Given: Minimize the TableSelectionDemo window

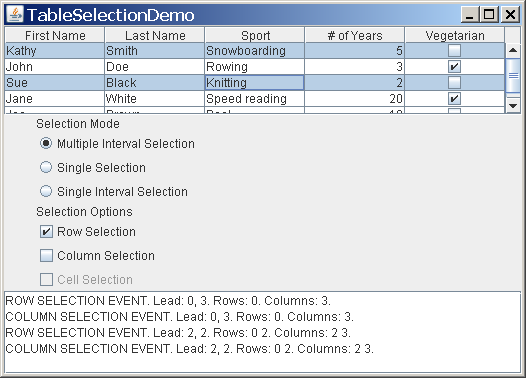Looking at the screenshot, I should [470, 15].
